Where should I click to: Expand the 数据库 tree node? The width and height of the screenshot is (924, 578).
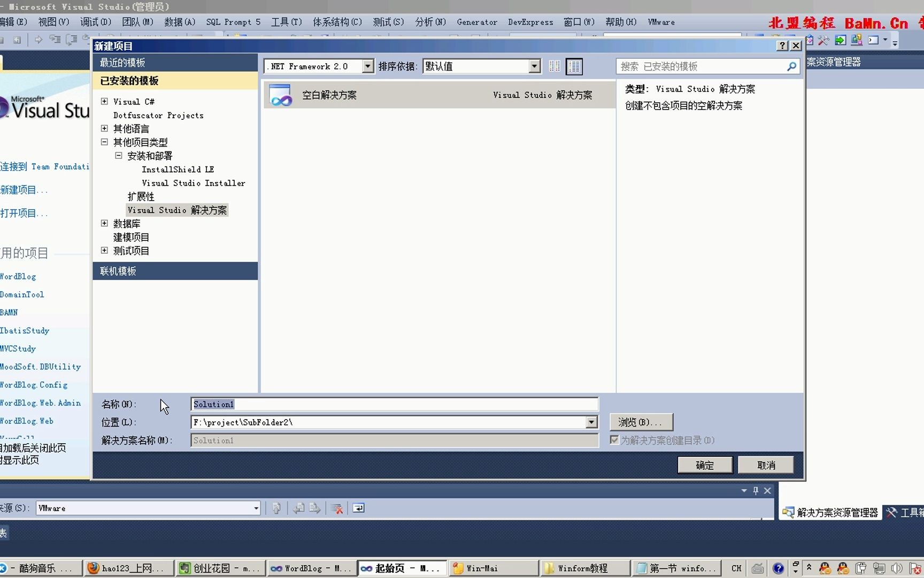[104, 223]
